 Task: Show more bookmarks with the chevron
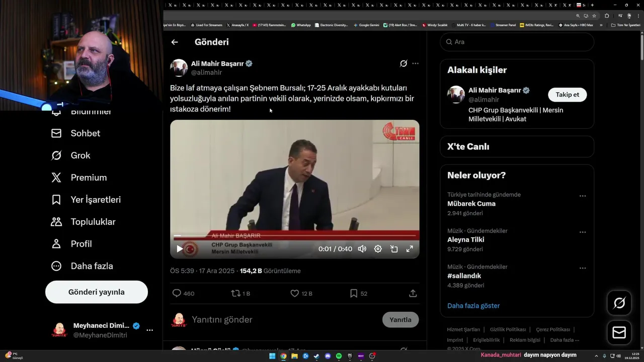point(601,25)
